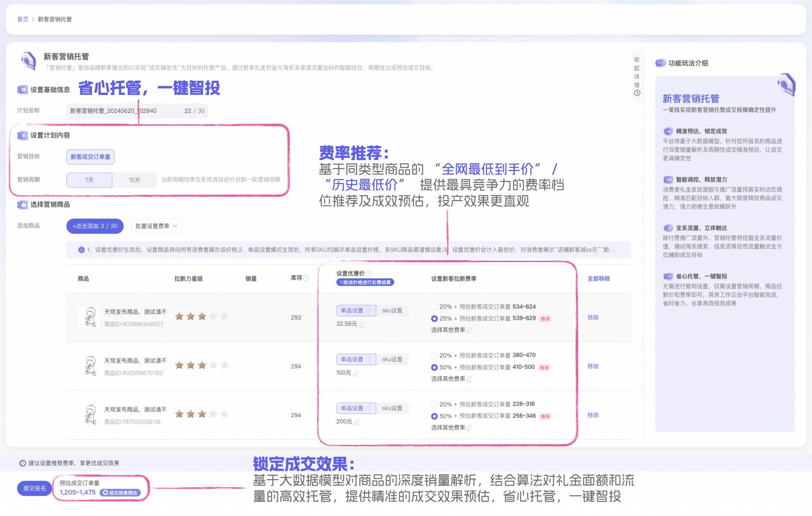The height and width of the screenshot is (516, 812).
Task: Click the 设置计划内容 section icon
Action: pyautogui.click(x=22, y=135)
